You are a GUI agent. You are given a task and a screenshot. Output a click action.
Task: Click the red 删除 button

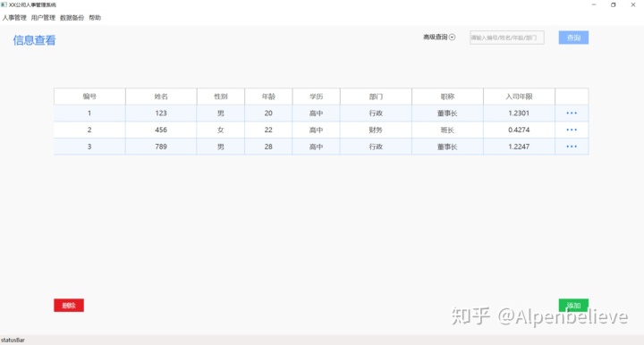click(69, 305)
